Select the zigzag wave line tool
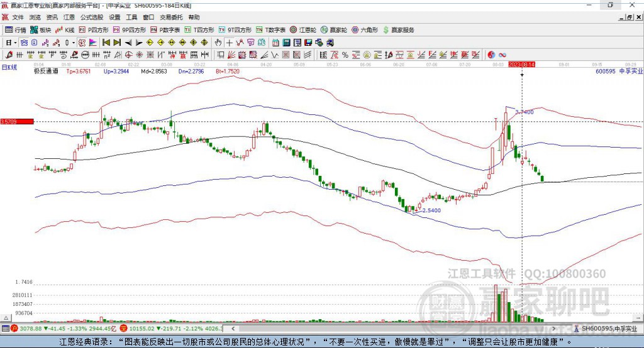 click(x=275, y=55)
